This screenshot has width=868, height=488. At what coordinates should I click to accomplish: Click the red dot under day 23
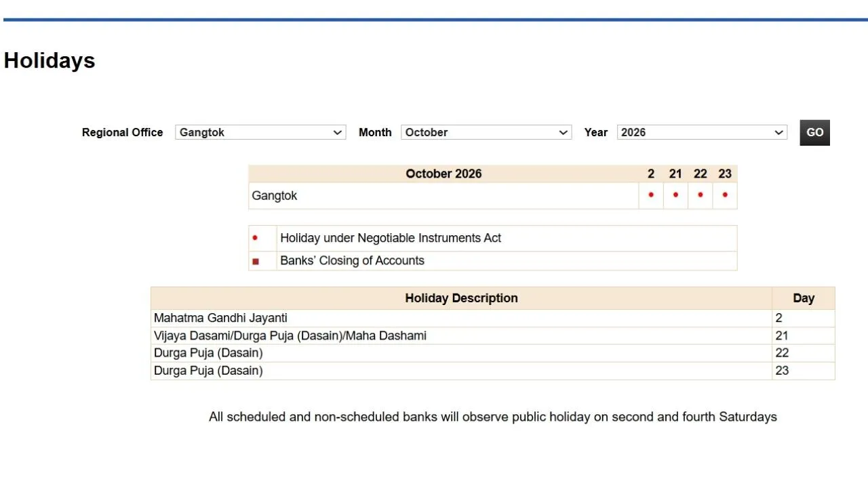[725, 195]
